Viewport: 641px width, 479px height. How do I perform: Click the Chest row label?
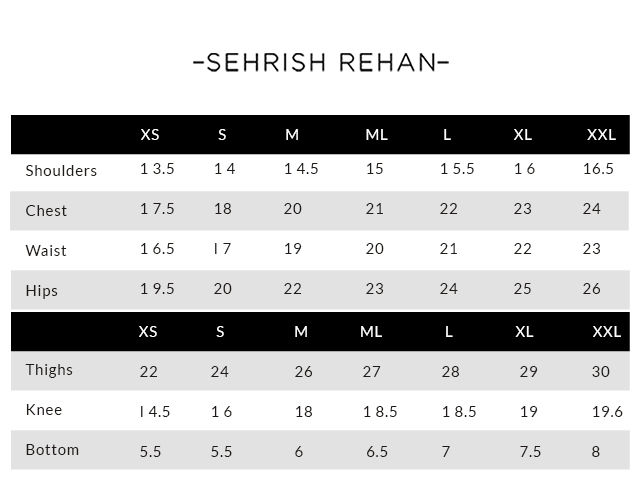46,210
